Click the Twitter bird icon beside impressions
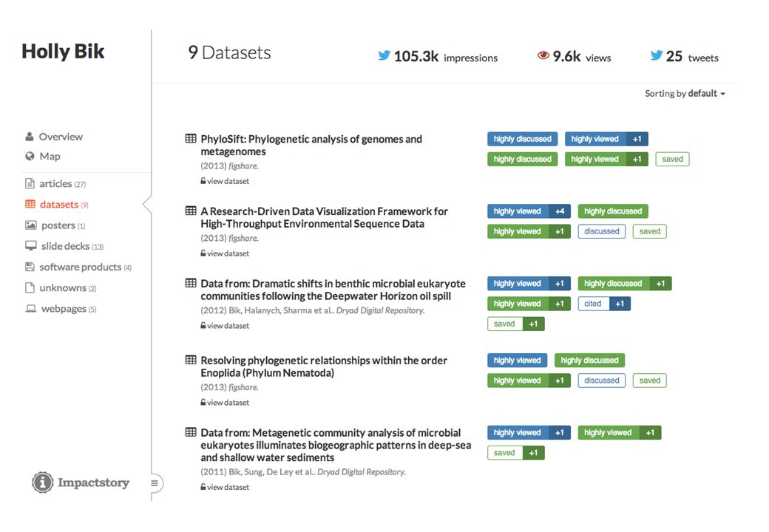This screenshot has width=769, height=532. tap(384, 55)
